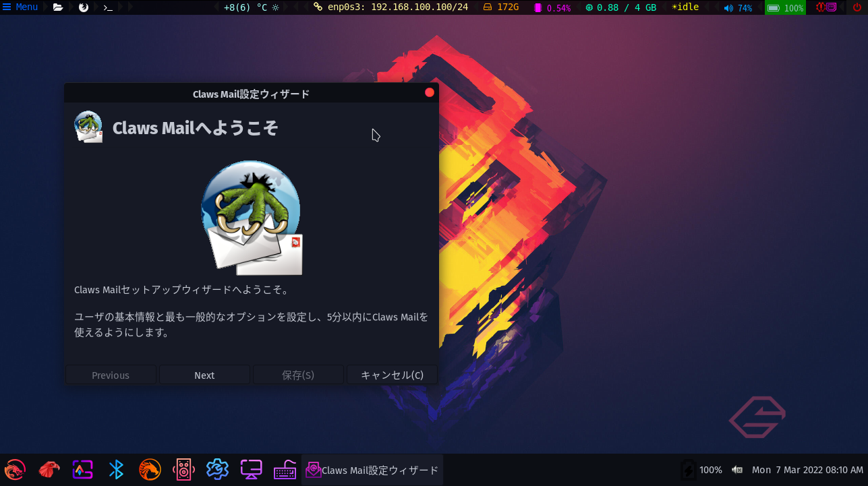
Task: Open the blue gear wrench settings dock icon
Action: point(217,469)
